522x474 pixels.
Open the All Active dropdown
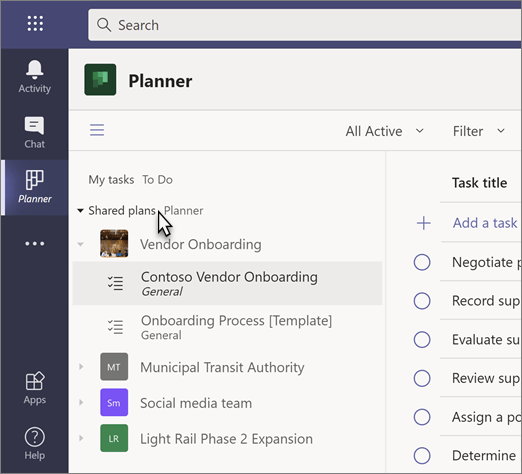[x=385, y=131]
